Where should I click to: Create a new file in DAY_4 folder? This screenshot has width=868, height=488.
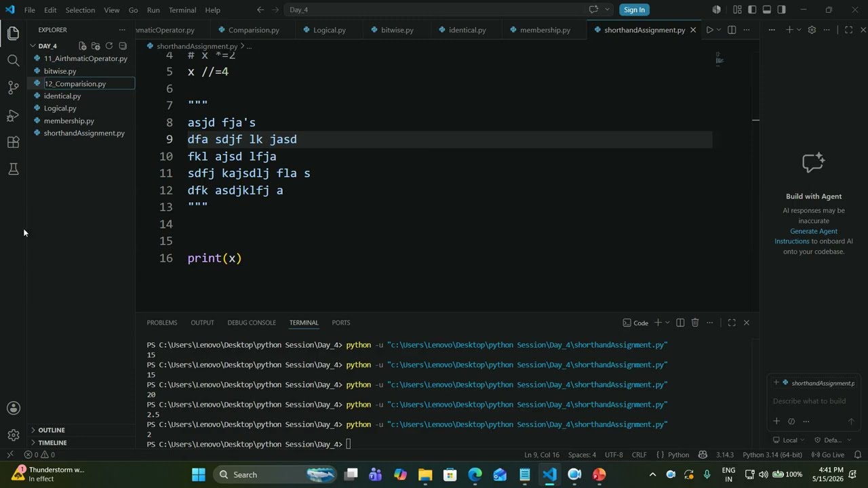click(82, 46)
